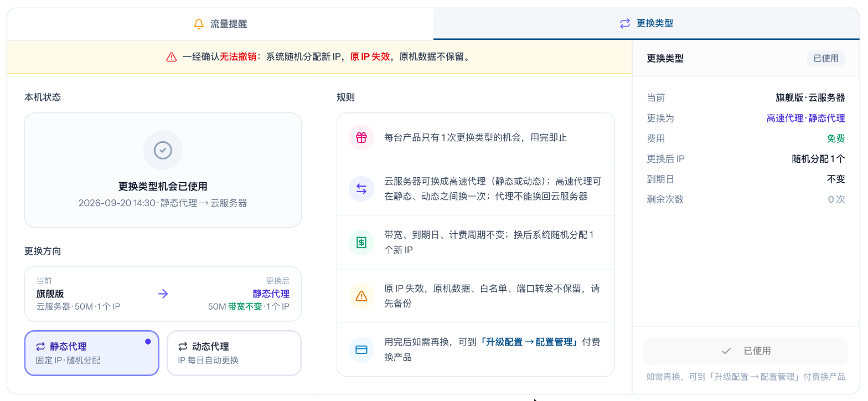Click the 免费 fee value
This screenshot has height=401, width=868.
836,139
